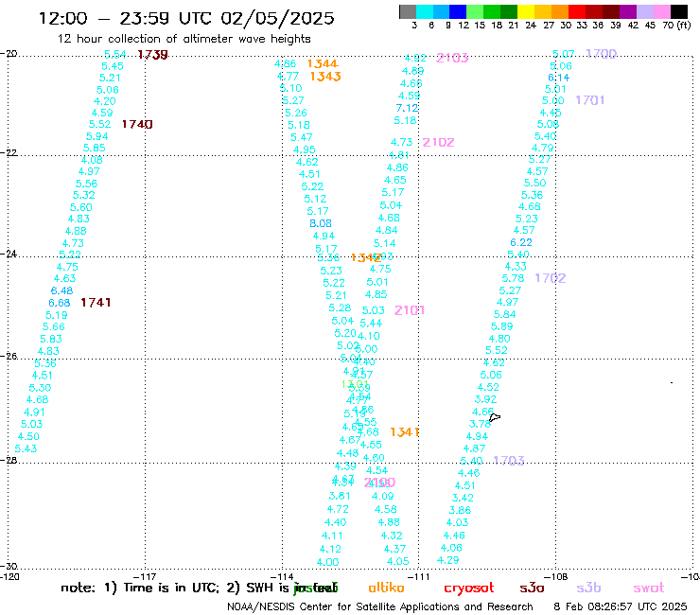This screenshot has height=615, width=700.
Task: Click the wave height value 4.29
Action: tap(447, 560)
